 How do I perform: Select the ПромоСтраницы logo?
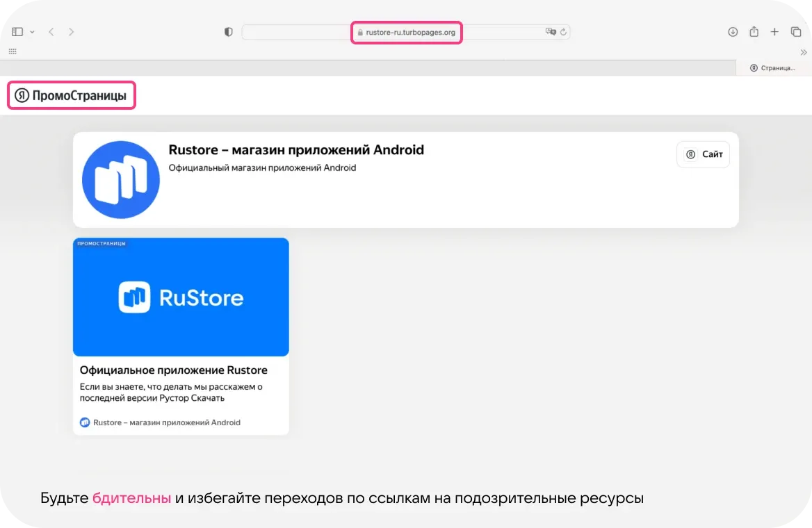71,95
